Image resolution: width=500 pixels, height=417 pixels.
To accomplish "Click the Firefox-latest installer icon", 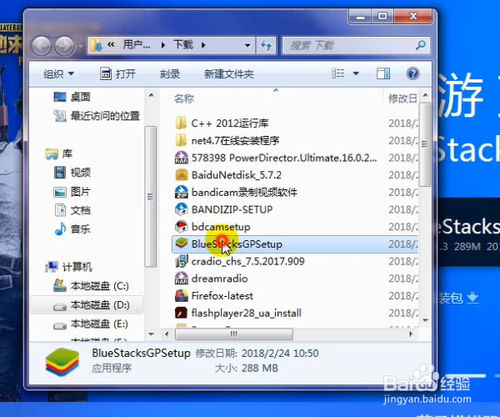I will pyautogui.click(x=181, y=296).
